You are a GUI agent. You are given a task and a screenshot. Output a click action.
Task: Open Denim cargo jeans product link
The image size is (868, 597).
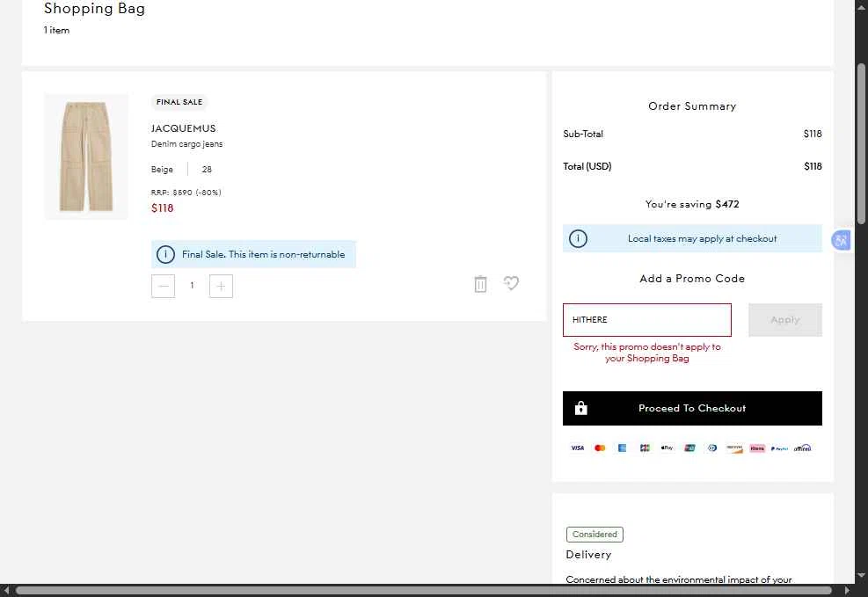coord(187,144)
